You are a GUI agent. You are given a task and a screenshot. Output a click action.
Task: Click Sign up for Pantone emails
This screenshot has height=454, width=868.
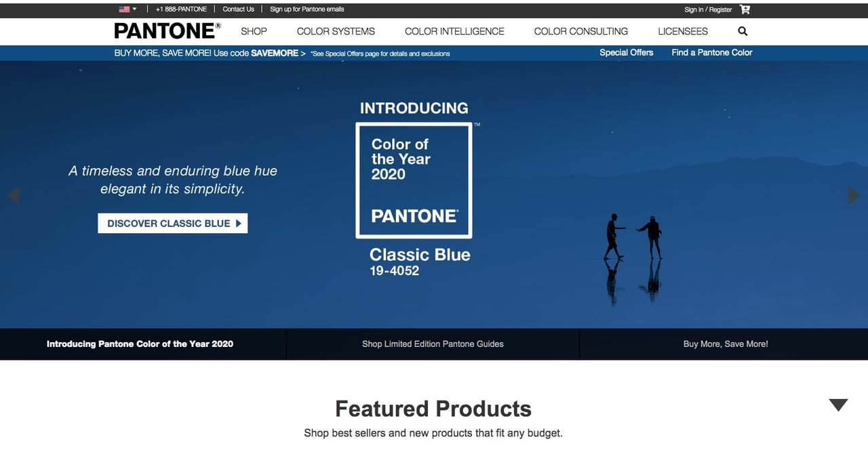click(x=307, y=9)
